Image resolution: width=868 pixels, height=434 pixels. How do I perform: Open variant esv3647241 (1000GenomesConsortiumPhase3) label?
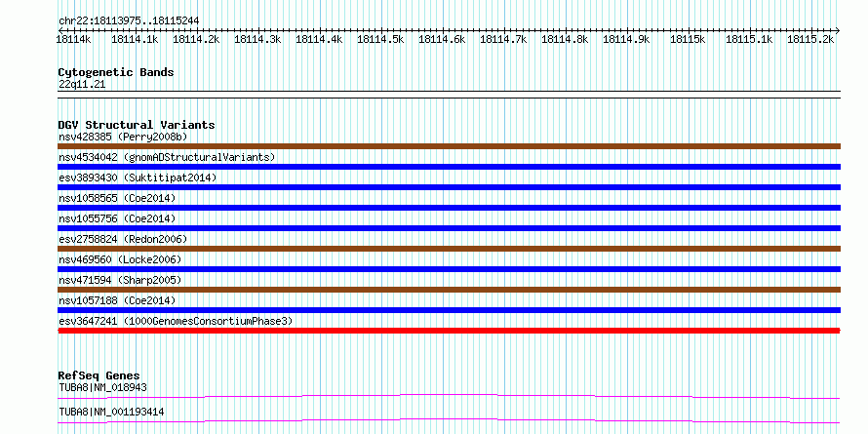point(176,321)
